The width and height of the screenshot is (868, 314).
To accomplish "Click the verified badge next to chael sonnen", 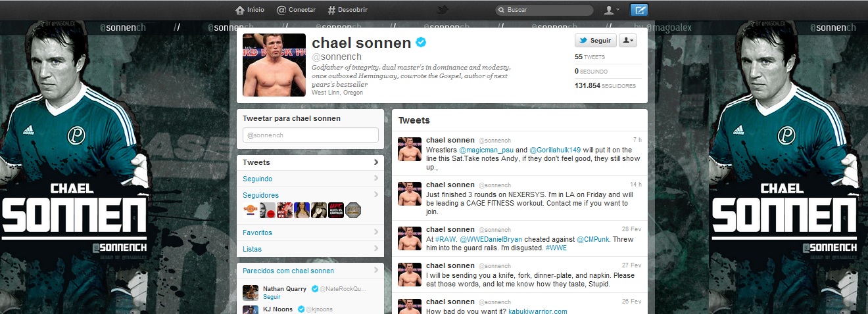I will coord(422,43).
